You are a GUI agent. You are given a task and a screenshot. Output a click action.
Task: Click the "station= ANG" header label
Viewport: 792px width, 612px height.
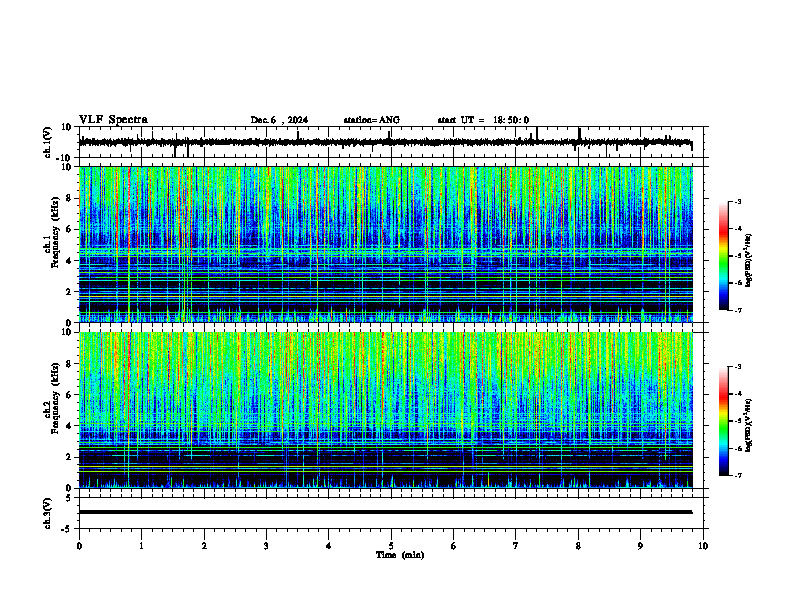[x=371, y=120]
